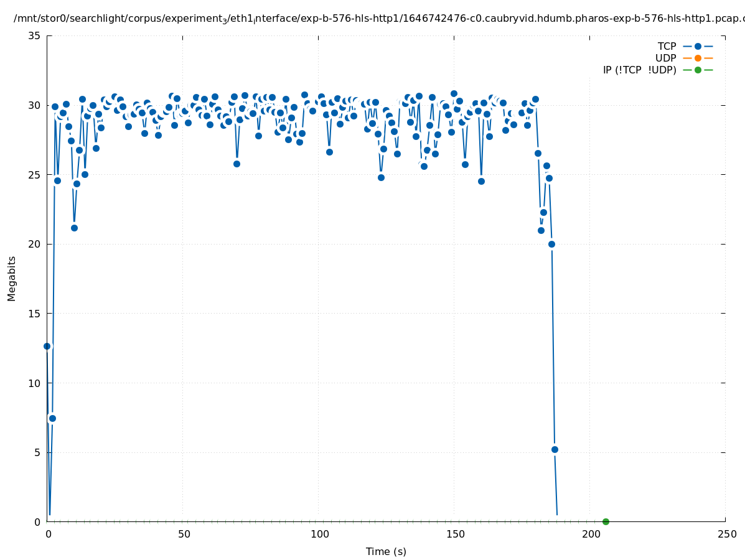Click the TCP data point at 20 megabits

551,244
